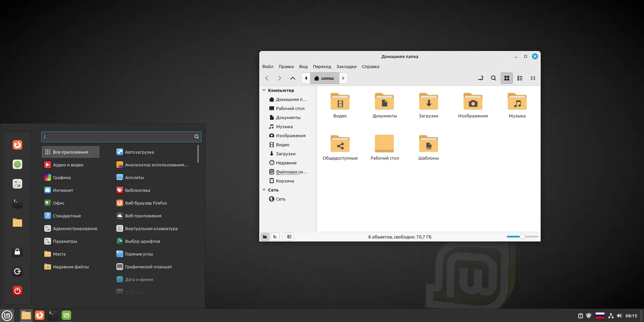The height and width of the screenshot is (322, 644).
Task: Click the search magnifier in file manager toolbar
Action: (x=493, y=78)
